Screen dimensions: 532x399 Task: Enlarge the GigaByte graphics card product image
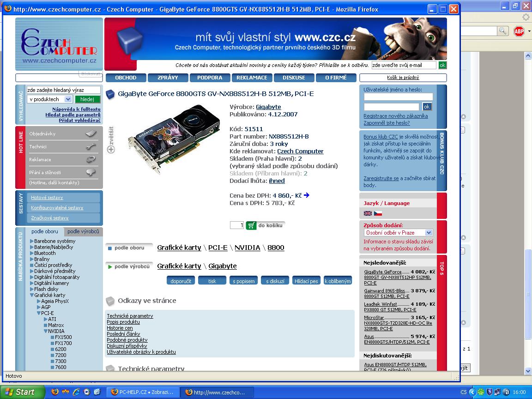pos(175,139)
